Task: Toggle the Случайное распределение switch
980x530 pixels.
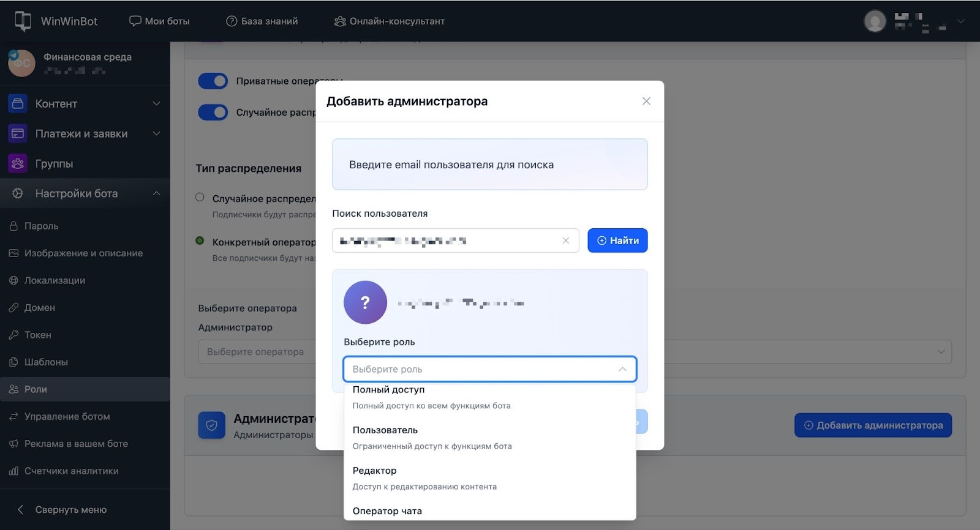Action: (x=213, y=113)
